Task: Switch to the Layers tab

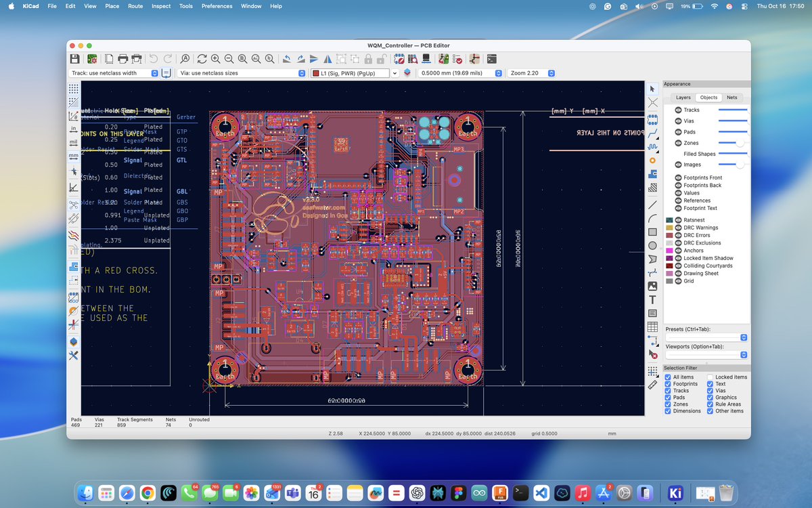Action: (683, 98)
